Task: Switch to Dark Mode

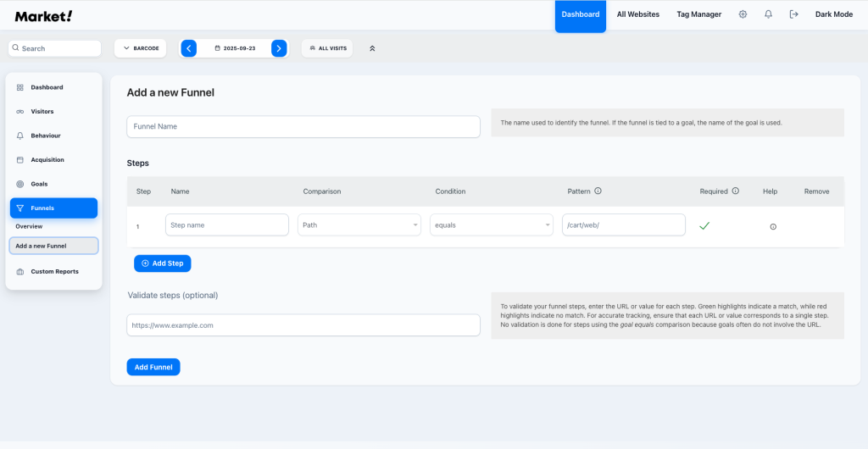Action: 833,14
